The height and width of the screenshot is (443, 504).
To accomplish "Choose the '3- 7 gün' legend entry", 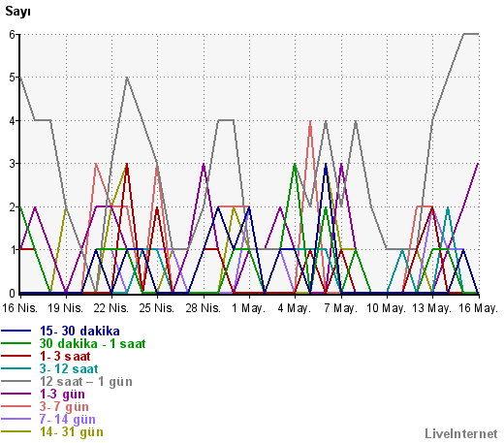I will (64, 407).
